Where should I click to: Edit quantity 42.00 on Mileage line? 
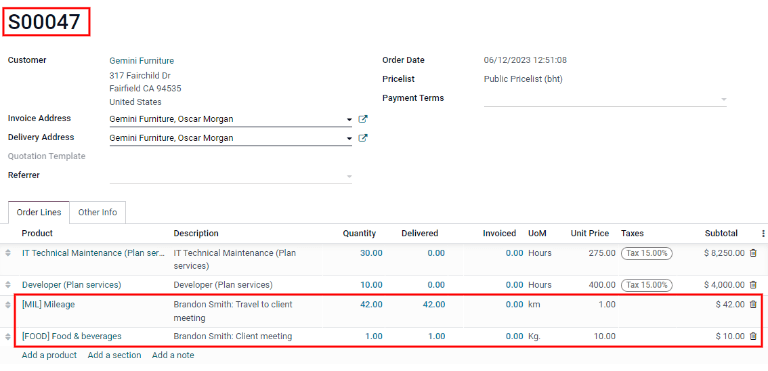click(371, 304)
